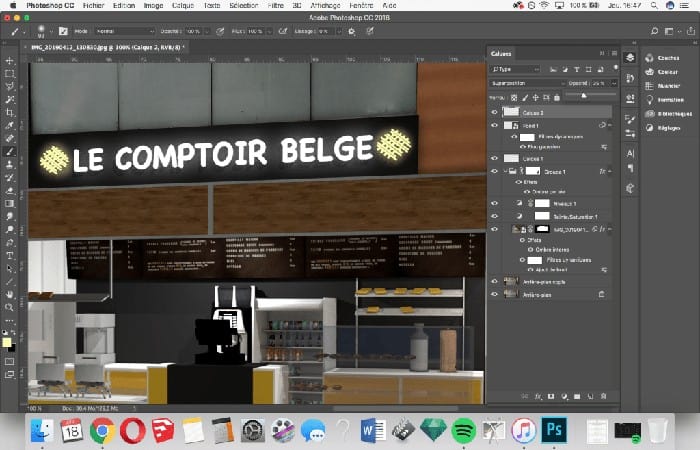Select the Zoom tool
Viewport: 700px width, 450px height.
coord(9,308)
